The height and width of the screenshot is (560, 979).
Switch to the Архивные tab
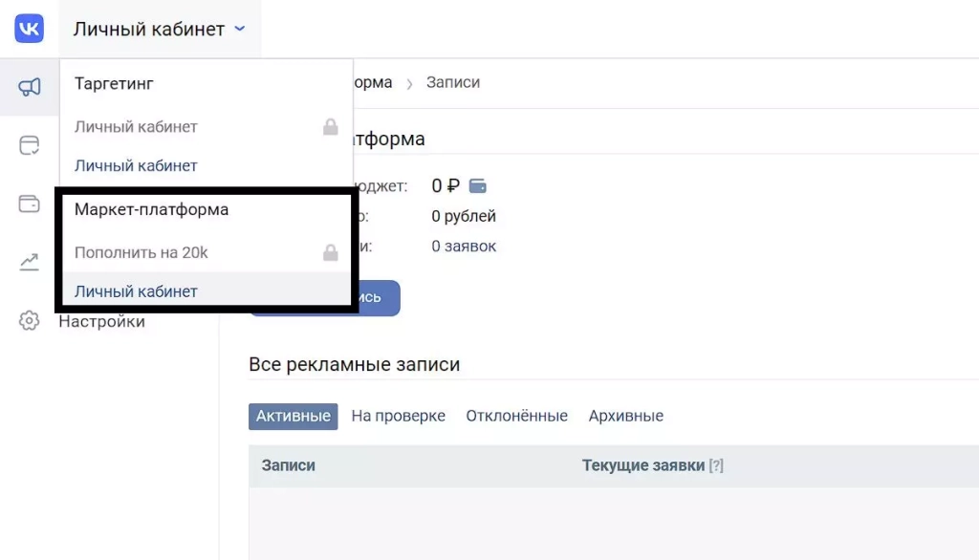(x=625, y=417)
